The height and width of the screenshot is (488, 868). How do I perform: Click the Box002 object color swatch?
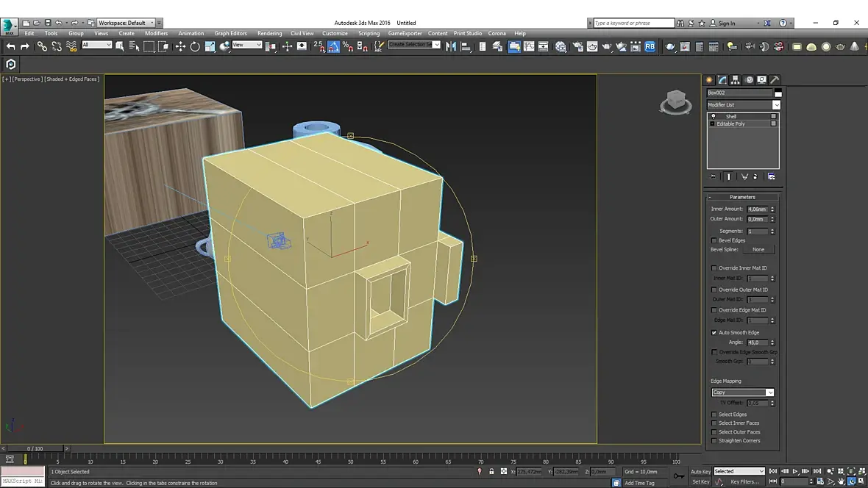tap(778, 93)
